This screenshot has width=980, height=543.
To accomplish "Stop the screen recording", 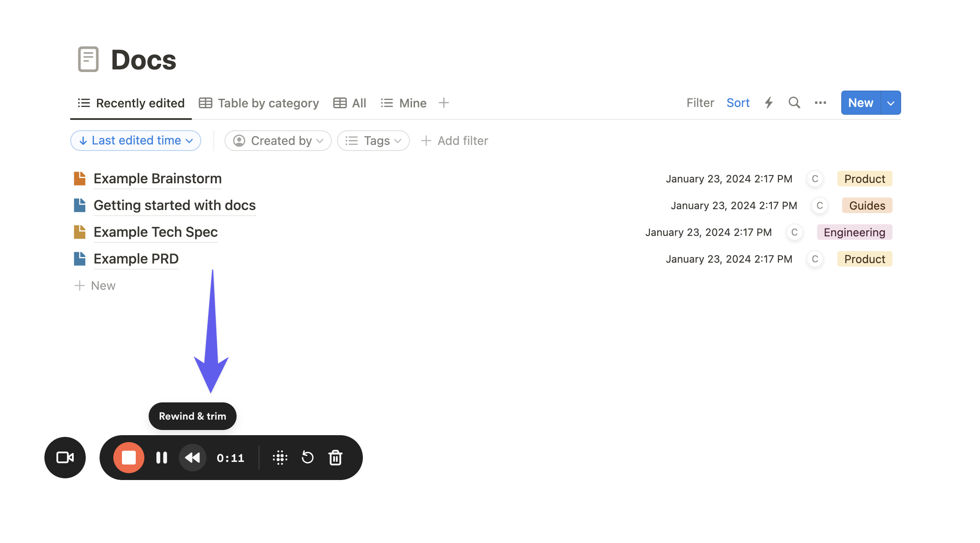I will 128,458.
